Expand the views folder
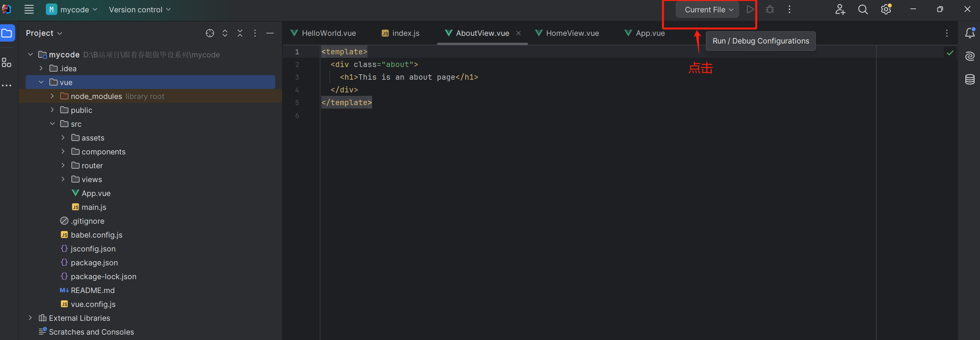 (63, 179)
